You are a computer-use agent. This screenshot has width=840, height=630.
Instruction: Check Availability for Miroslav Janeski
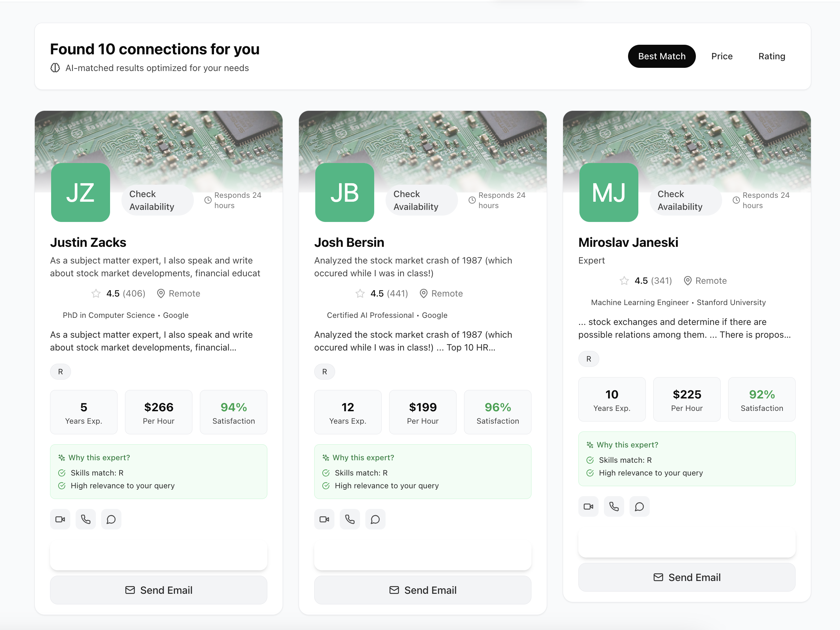pos(686,200)
